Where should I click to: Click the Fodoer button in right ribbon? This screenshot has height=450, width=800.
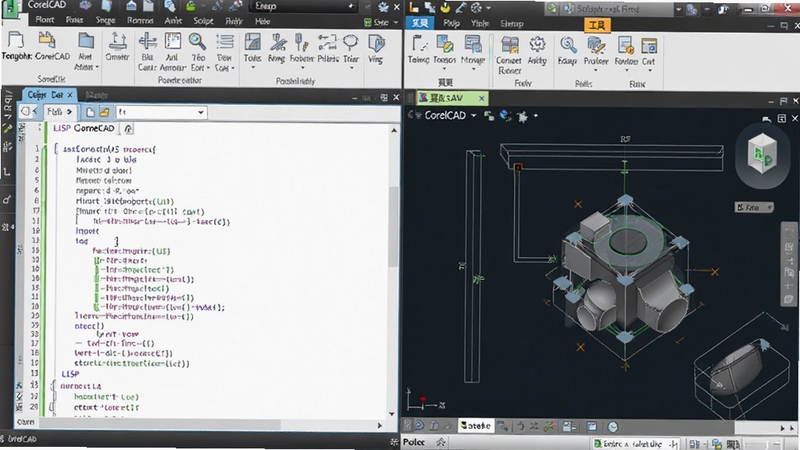pos(626,51)
